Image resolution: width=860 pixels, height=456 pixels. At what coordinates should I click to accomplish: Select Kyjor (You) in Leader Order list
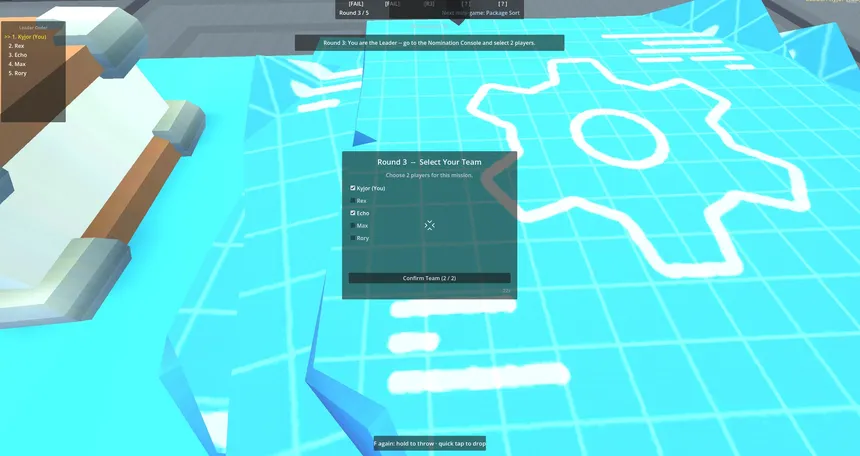25,37
